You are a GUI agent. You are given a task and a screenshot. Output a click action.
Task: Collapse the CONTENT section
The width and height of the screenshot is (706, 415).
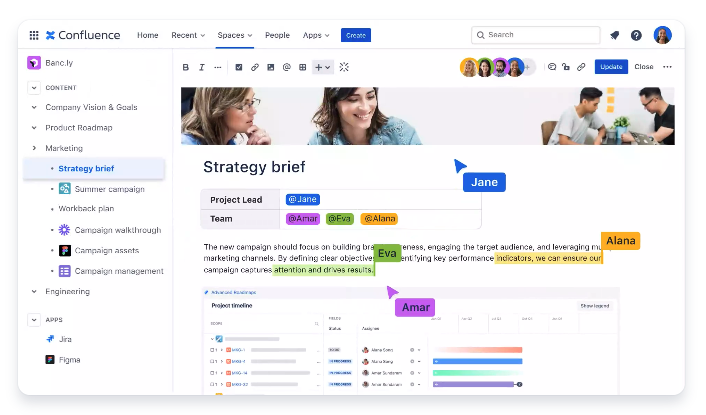click(x=34, y=88)
